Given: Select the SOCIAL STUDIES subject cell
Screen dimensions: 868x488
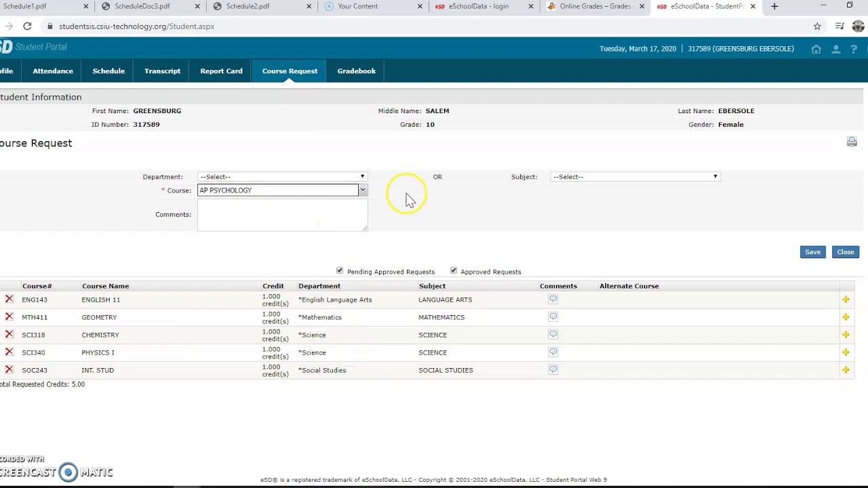Looking at the screenshot, I should 446,370.
